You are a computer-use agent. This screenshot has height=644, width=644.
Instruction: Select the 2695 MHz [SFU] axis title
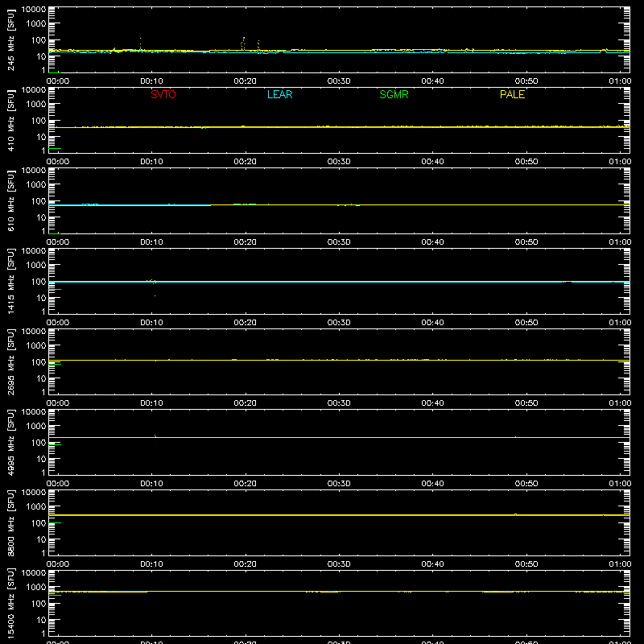(11, 361)
